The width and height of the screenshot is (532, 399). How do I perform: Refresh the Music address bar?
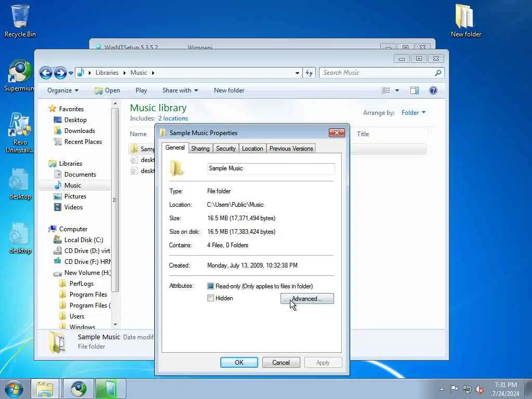[x=309, y=73]
